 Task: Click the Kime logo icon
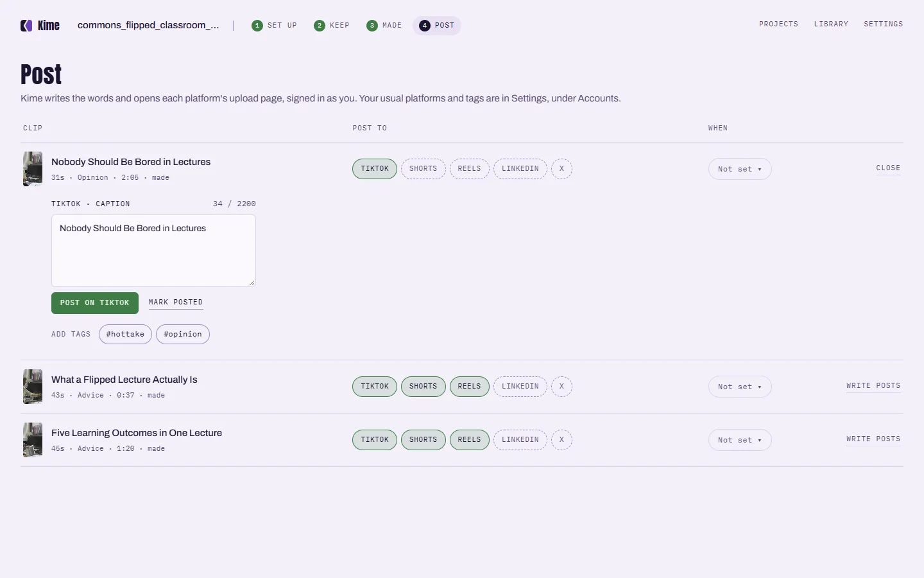click(x=26, y=26)
